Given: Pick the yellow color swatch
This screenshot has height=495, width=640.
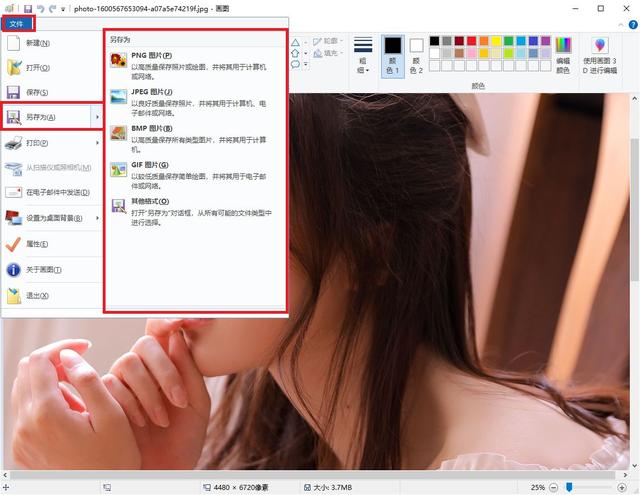Looking at the screenshot, I should tap(496, 41).
